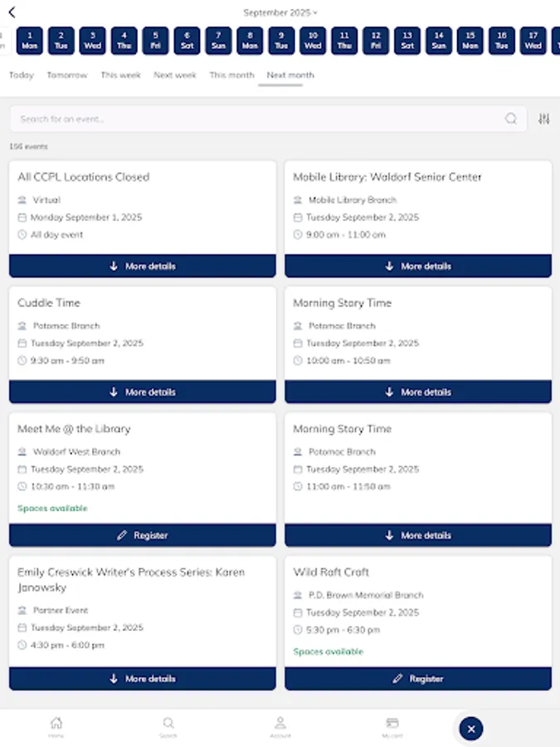
Task: Switch to the Today filter
Action: pyautogui.click(x=21, y=75)
